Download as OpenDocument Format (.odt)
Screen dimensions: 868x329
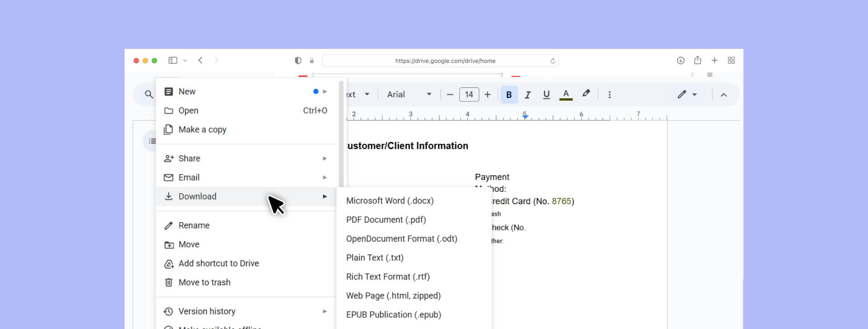[414, 238]
